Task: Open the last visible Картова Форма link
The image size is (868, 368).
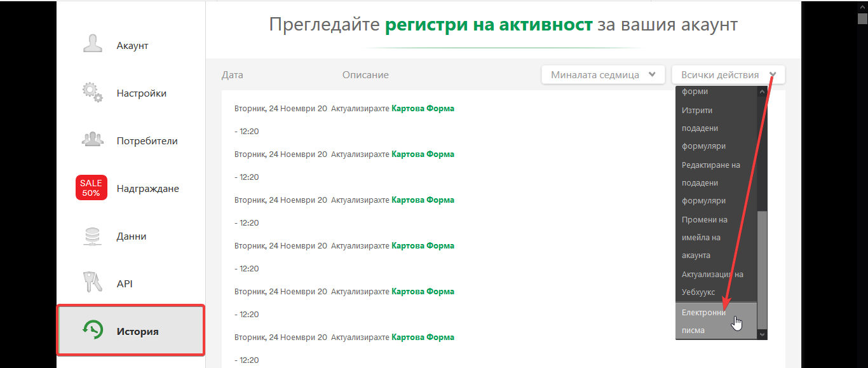Action: click(423, 337)
